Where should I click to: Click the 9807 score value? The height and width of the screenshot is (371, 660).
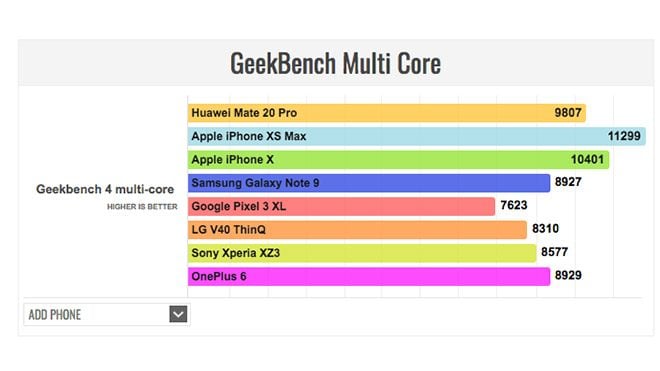[568, 113]
